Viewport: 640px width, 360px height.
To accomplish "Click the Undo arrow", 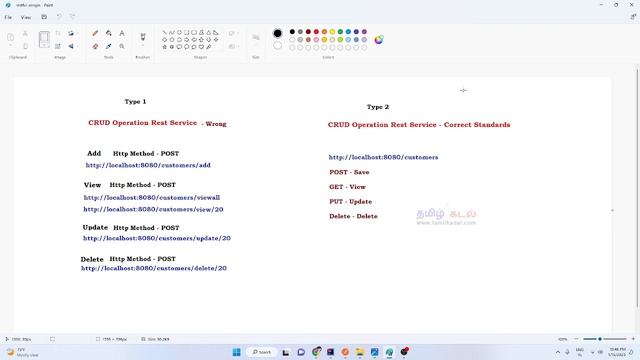I will point(59,17).
